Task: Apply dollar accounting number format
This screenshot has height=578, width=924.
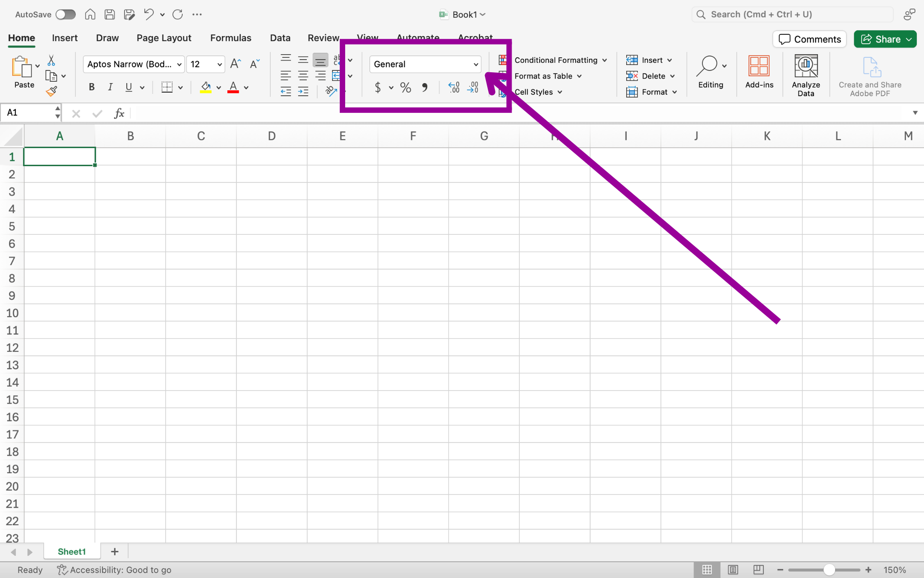Action: click(x=378, y=88)
